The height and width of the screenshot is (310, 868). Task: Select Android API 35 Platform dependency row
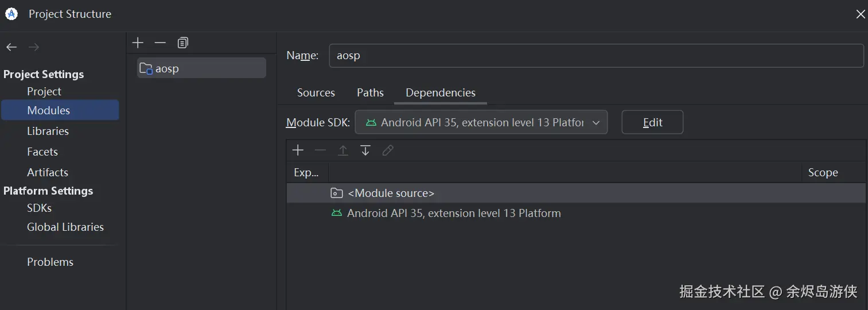pos(454,213)
